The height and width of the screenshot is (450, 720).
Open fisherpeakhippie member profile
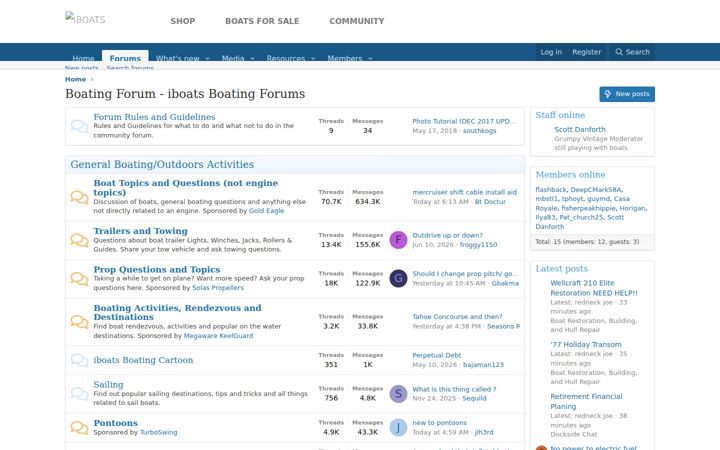(x=588, y=208)
